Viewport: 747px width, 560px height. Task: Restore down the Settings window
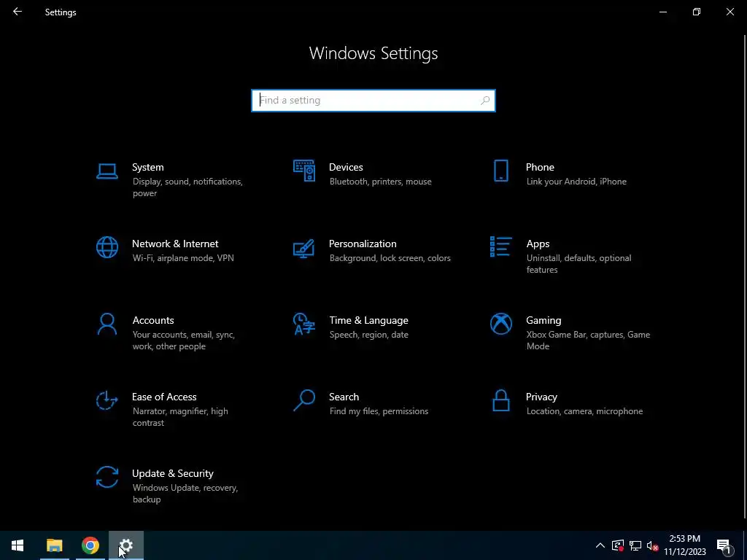697,12
